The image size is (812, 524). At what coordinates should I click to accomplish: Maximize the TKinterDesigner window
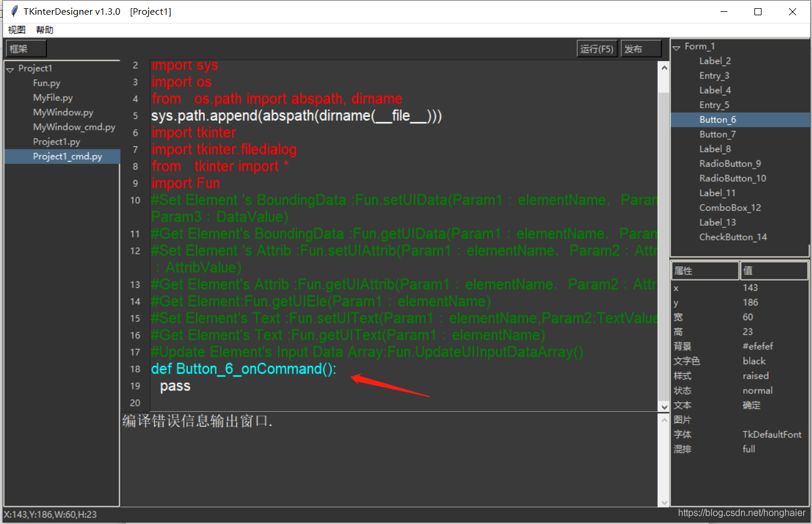click(x=758, y=12)
